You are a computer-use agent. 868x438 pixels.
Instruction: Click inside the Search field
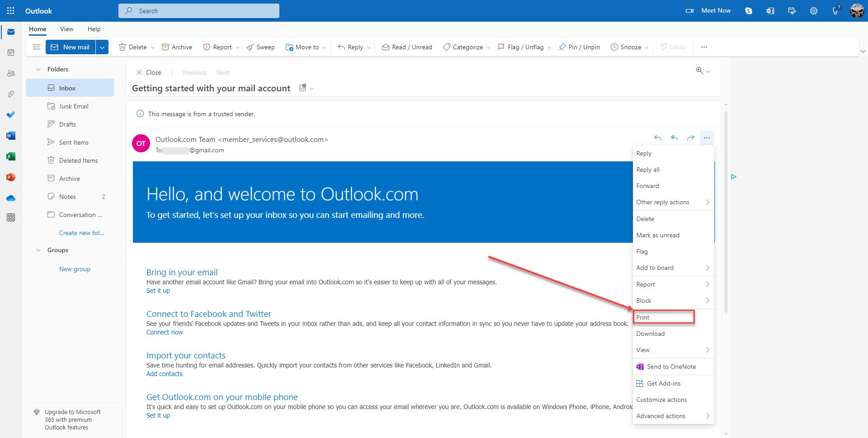click(x=199, y=10)
